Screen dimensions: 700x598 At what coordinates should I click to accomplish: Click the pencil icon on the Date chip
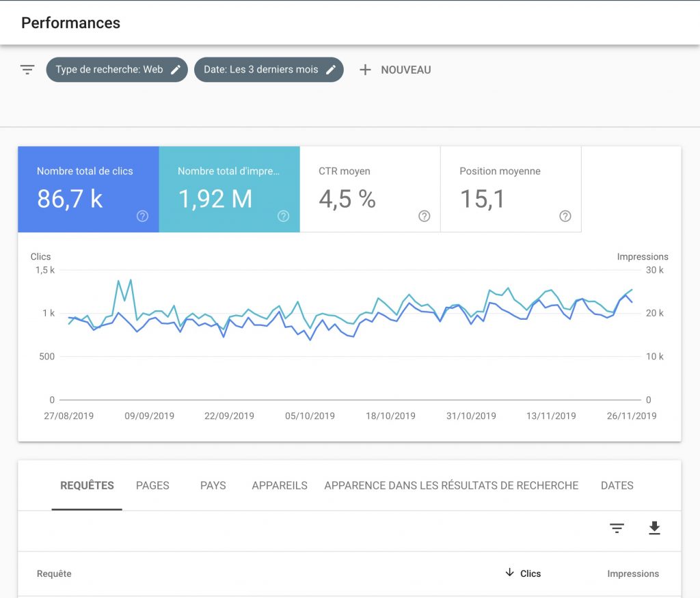click(x=331, y=70)
